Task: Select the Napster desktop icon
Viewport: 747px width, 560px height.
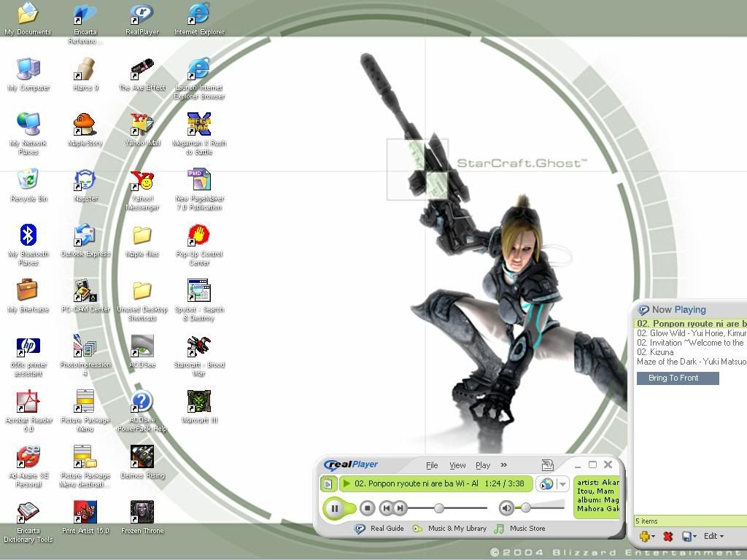Action: 85,185
